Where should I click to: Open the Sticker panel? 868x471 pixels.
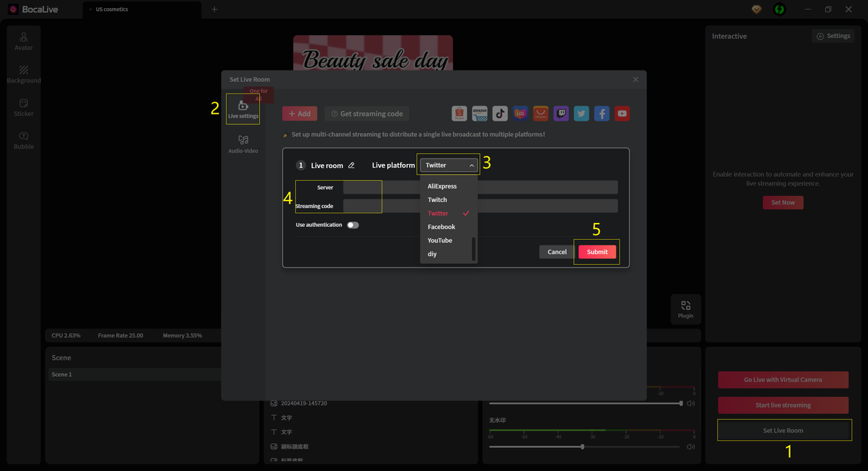(x=23, y=107)
